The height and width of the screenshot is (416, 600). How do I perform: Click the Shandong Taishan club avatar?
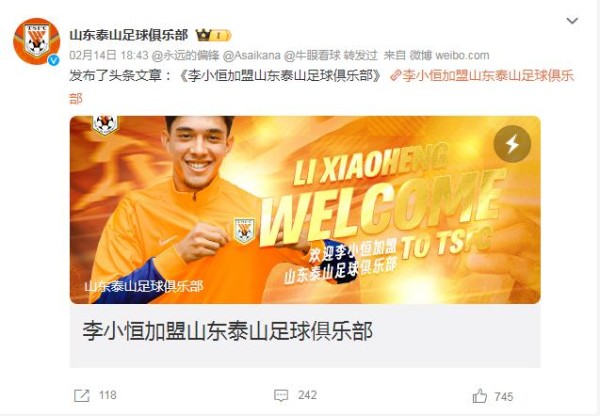pos(36,41)
